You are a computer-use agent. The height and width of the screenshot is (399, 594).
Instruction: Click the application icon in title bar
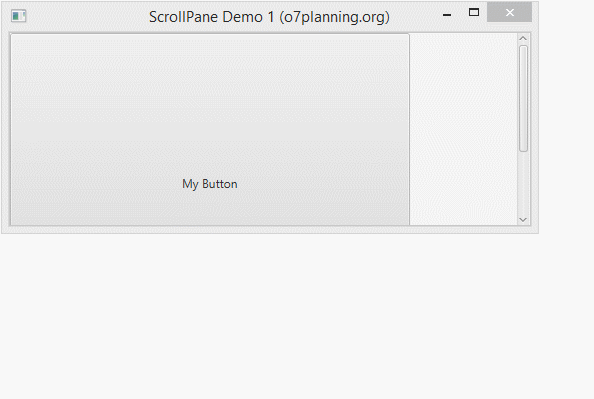(x=19, y=16)
